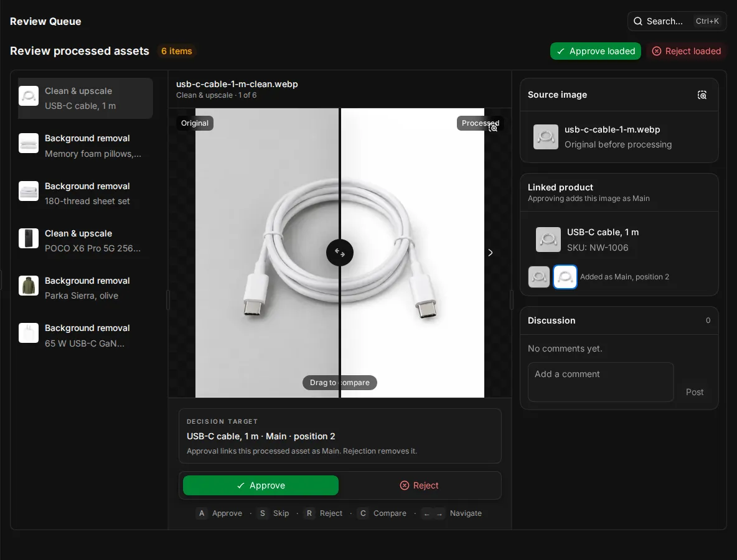This screenshot has height=560, width=737.
Task: Select USB-C cable Clean & upscale item
Action: [x=85, y=98]
